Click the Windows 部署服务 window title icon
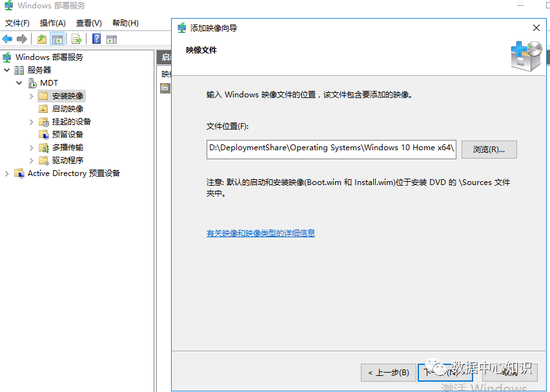Viewport: 550px width, 392px height. 8,5
